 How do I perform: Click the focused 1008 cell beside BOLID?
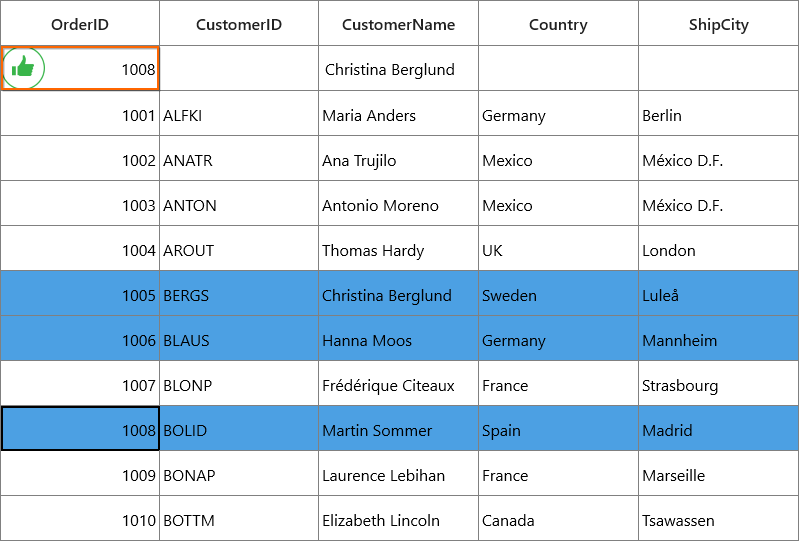[x=80, y=428]
